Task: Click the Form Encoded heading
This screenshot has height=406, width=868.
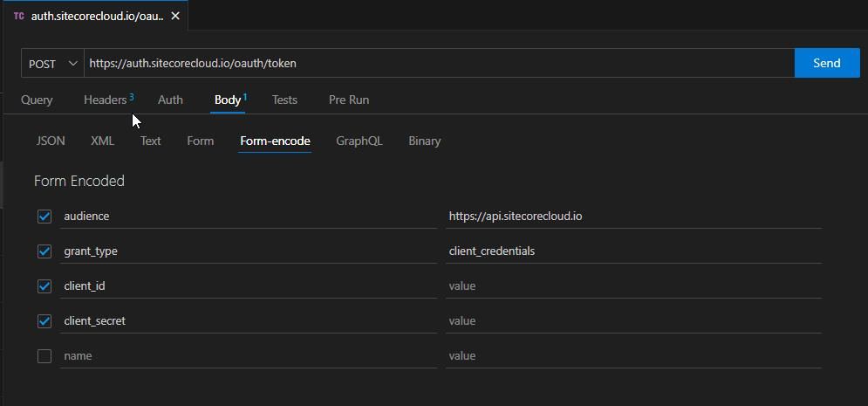Action: click(79, 181)
